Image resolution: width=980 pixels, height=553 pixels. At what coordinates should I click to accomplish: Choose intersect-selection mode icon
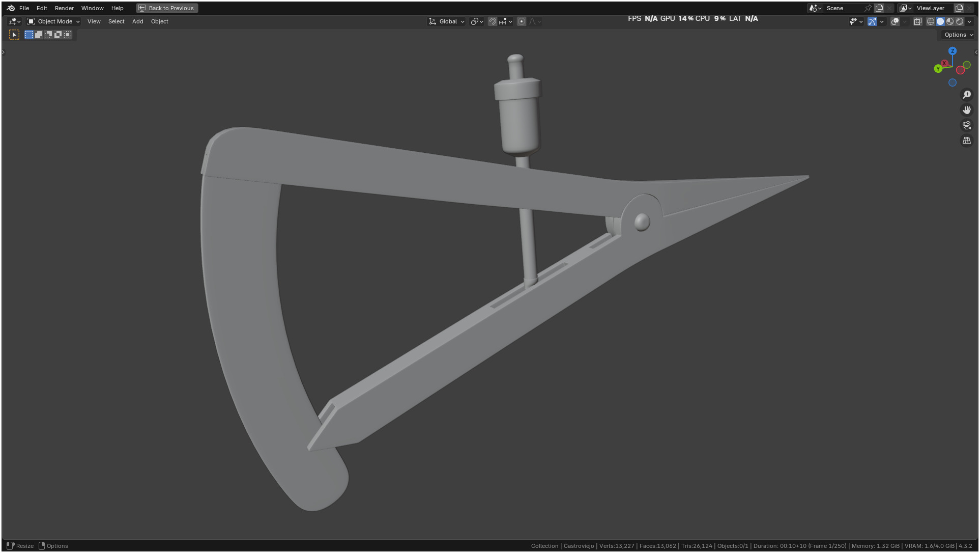click(68, 35)
